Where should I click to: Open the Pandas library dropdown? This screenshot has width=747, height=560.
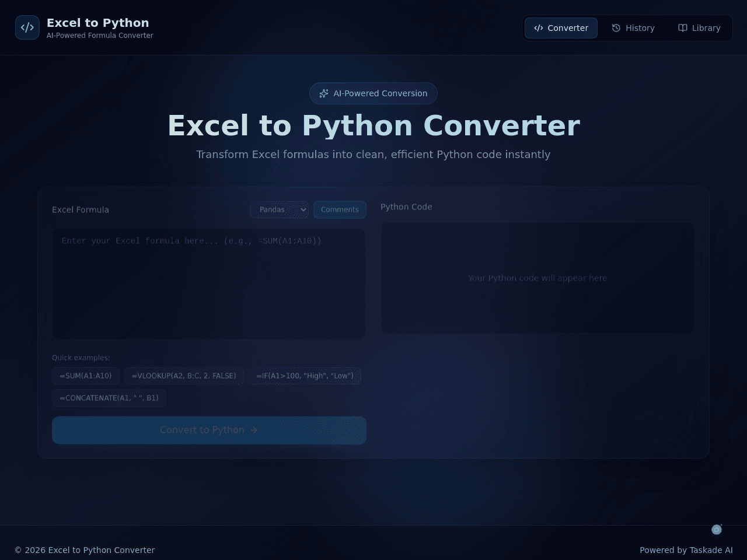click(x=280, y=209)
